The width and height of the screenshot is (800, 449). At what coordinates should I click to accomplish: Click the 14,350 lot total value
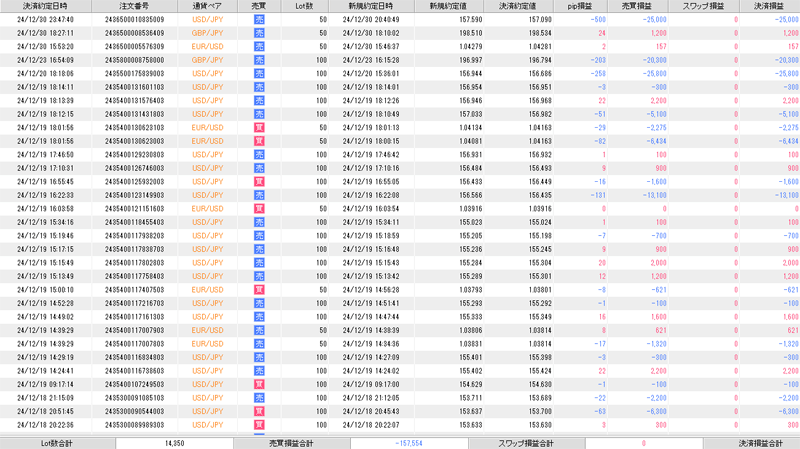(x=174, y=443)
